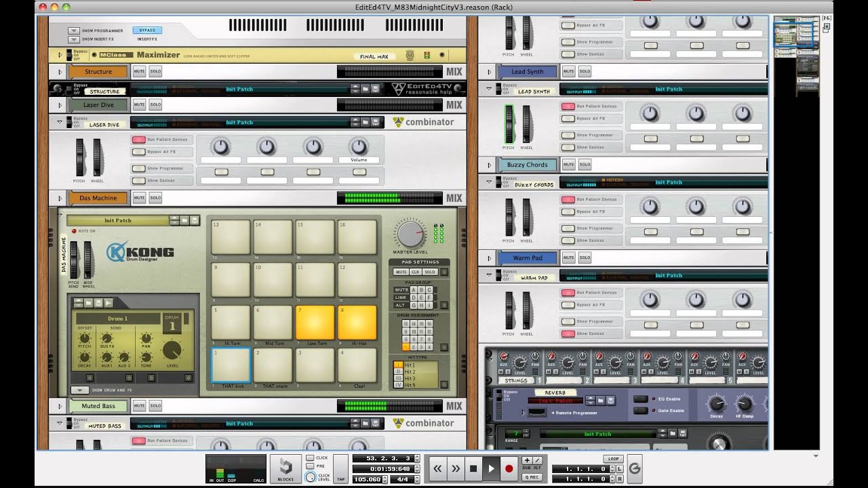Mute the Structure mix channel
The height and width of the screenshot is (488, 868).
pyautogui.click(x=139, y=71)
